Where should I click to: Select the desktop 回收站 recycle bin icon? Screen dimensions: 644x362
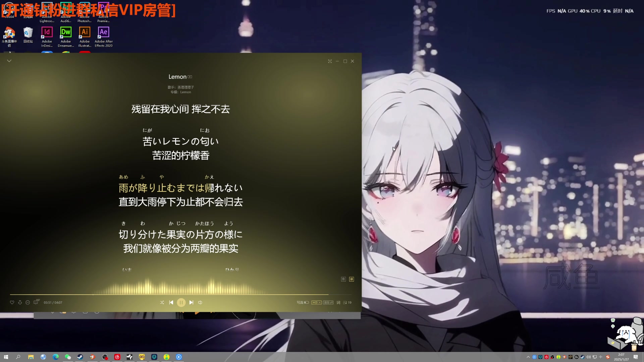[28, 35]
